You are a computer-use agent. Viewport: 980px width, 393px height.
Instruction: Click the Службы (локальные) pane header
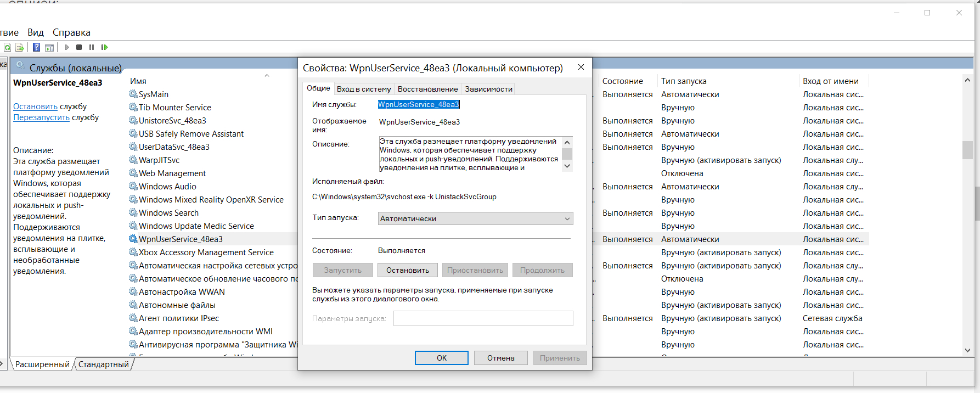tap(75, 68)
